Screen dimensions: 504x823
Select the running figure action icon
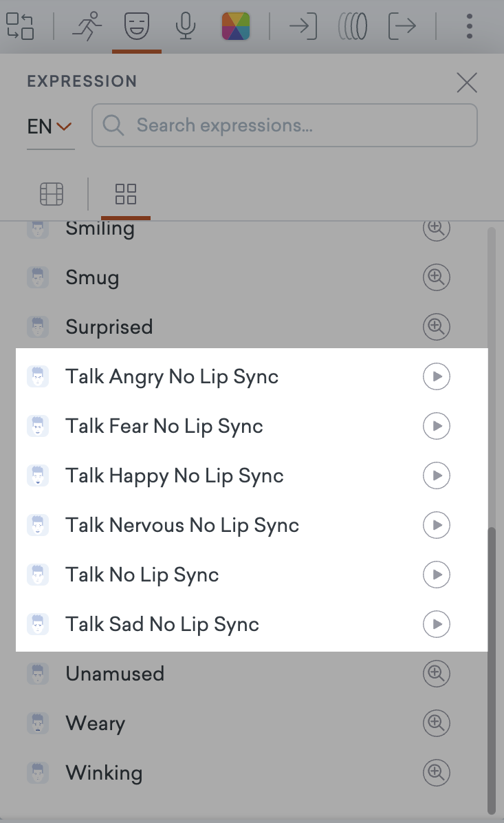[x=87, y=26]
